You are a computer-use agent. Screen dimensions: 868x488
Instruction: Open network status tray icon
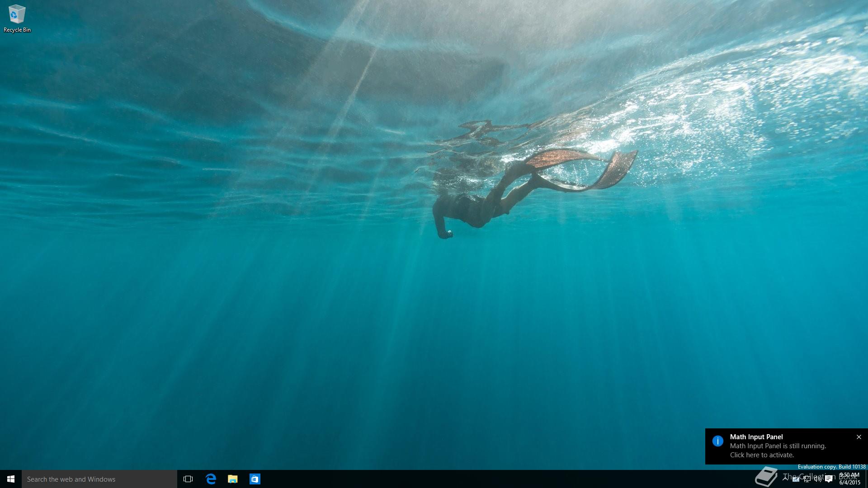click(x=807, y=479)
